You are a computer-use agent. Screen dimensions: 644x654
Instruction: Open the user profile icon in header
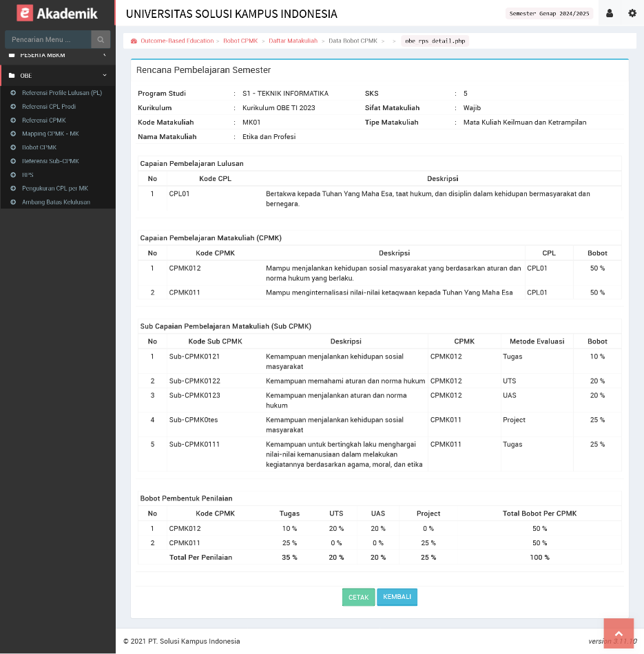(x=610, y=13)
